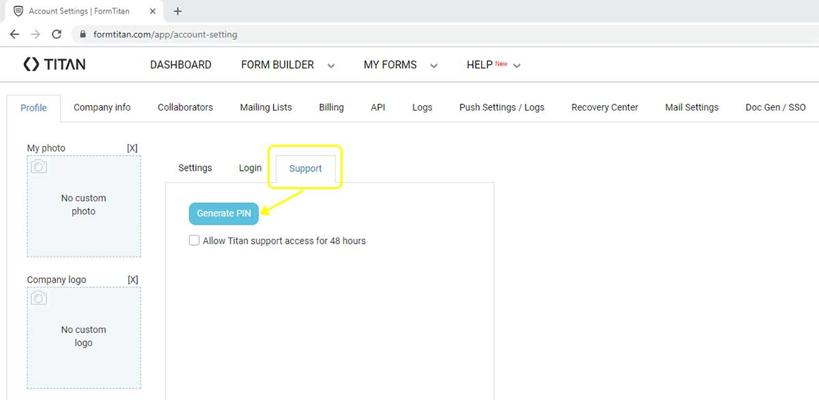819x400 pixels.
Task: Open a new browser tab with plus icon
Action: (x=178, y=11)
